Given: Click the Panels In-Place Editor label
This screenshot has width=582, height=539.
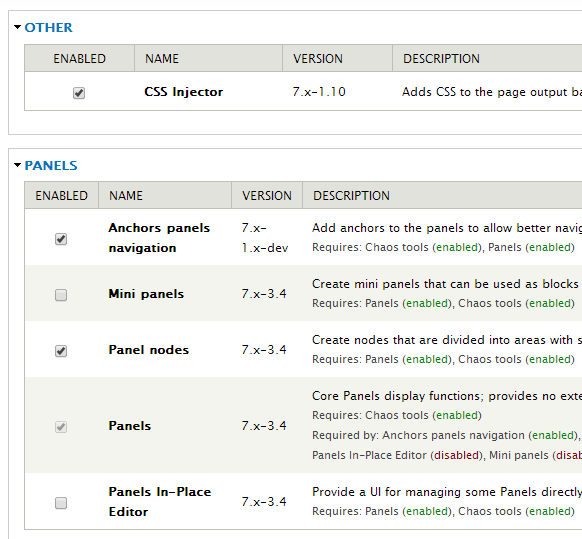Looking at the screenshot, I should (x=160, y=502).
